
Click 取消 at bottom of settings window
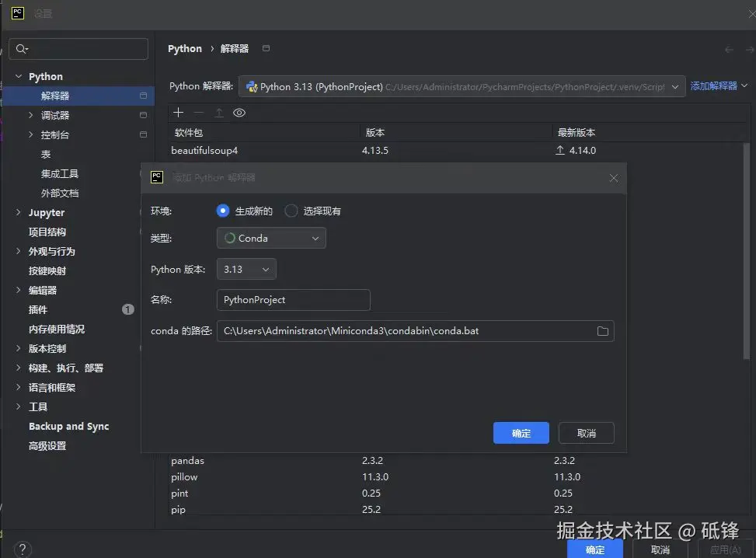coord(660,549)
